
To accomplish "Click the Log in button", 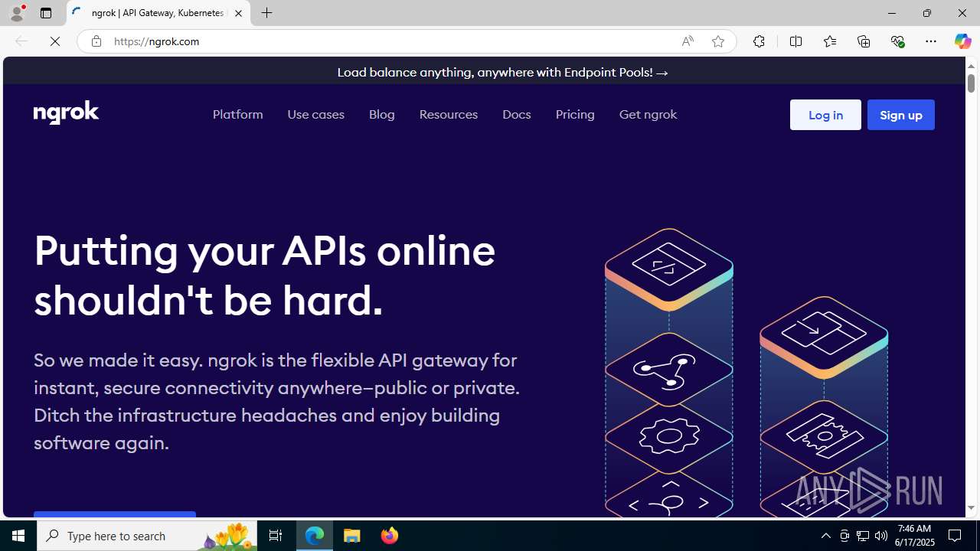I will tap(825, 115).
